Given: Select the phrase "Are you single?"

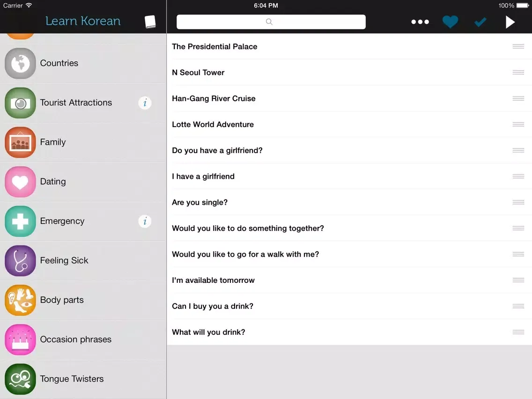Looking at the screenshot, I should 200,202.
